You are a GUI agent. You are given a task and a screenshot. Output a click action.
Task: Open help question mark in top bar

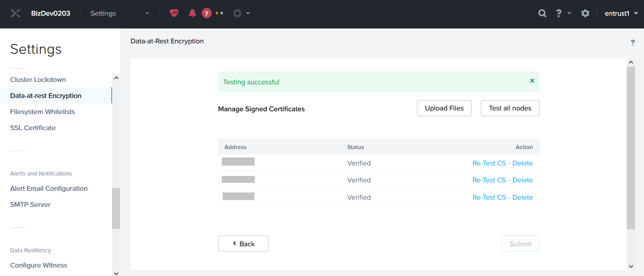pos(558,13)
